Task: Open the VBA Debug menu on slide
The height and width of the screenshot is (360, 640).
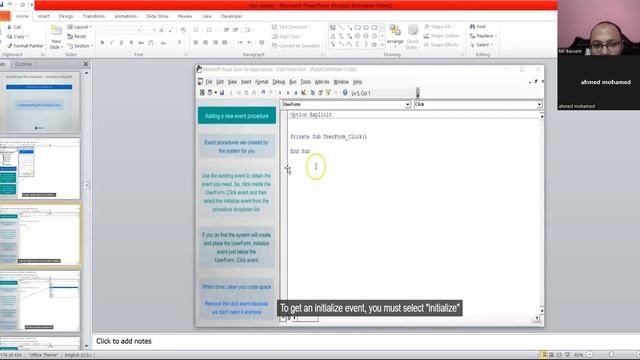Action: 278,82
